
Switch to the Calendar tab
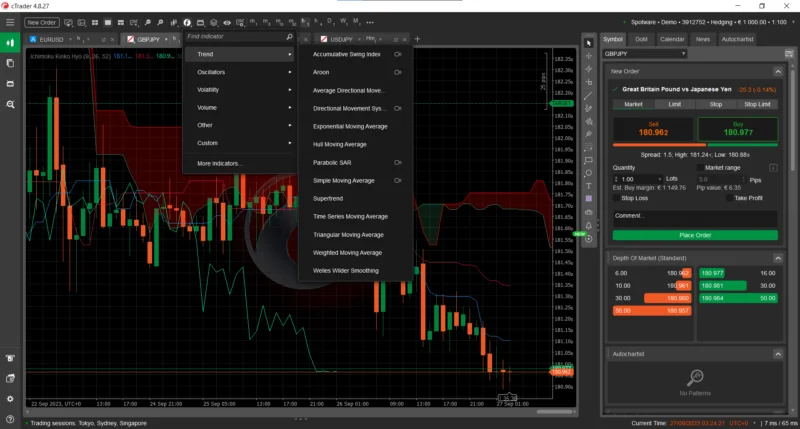pyautogui.click(x=672, y=39)
